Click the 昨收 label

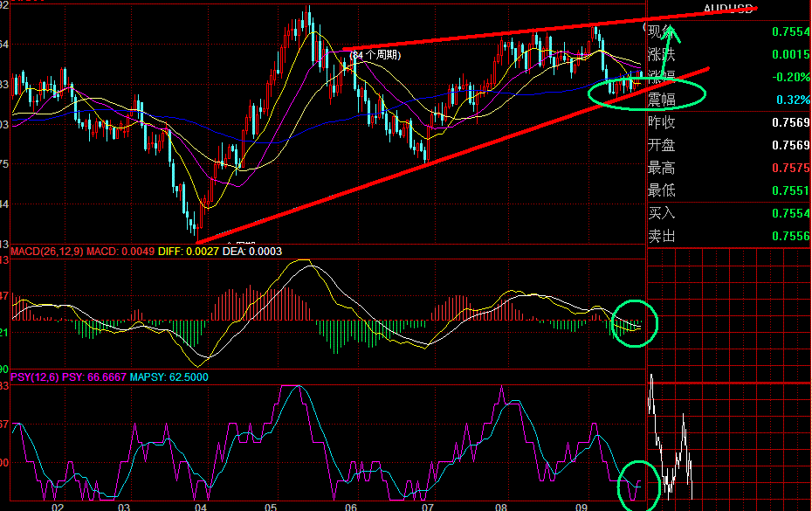coord(661,122)
